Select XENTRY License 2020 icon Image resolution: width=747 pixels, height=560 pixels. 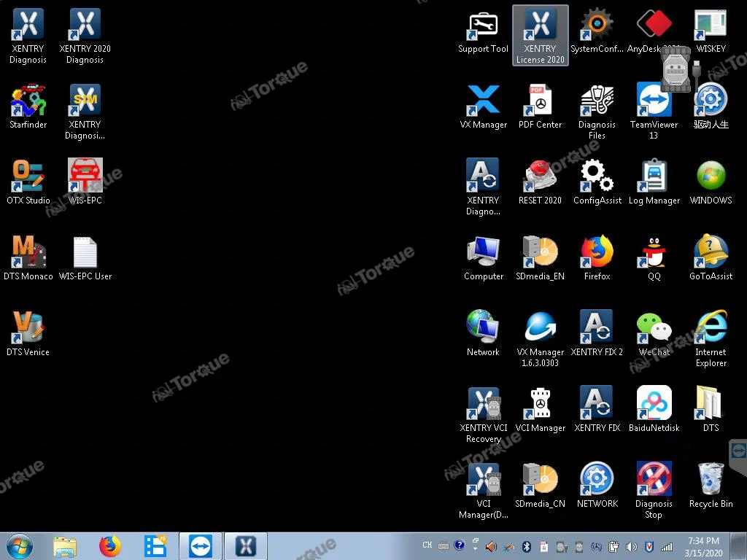point(541,36)
